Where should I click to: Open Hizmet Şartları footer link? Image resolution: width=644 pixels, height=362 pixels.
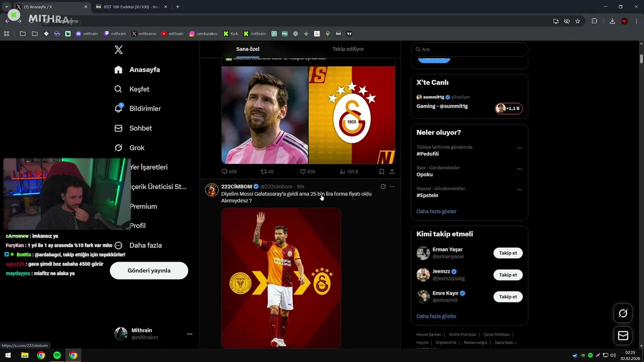click(429, 334)
